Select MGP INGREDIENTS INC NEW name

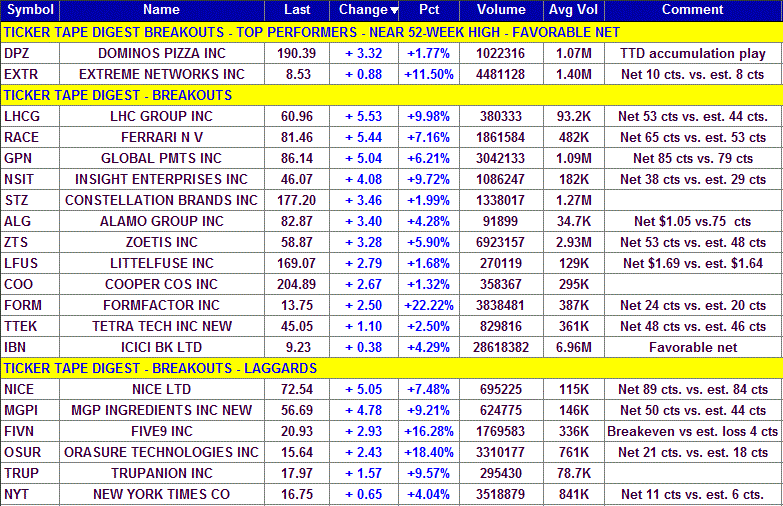tap(162, 410)
